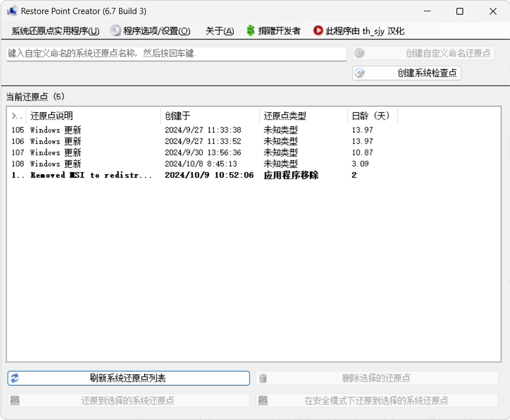
Task: Open the 关于(A) menu
Action: pos(220,31)
